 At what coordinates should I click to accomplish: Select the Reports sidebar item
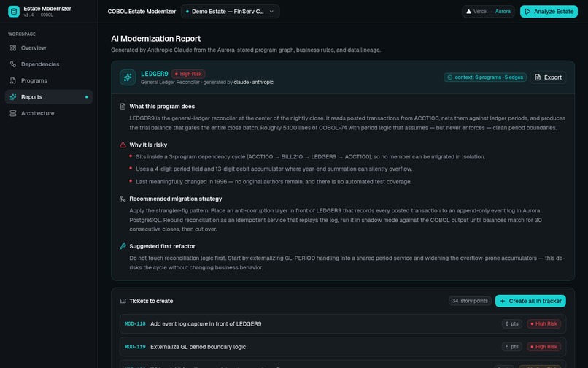(x=49, y=97)
